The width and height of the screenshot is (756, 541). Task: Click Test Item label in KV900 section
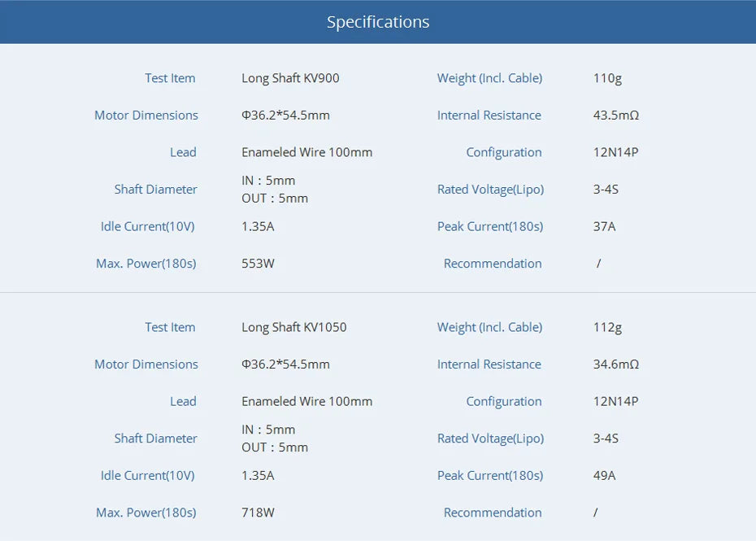point(170,78)
